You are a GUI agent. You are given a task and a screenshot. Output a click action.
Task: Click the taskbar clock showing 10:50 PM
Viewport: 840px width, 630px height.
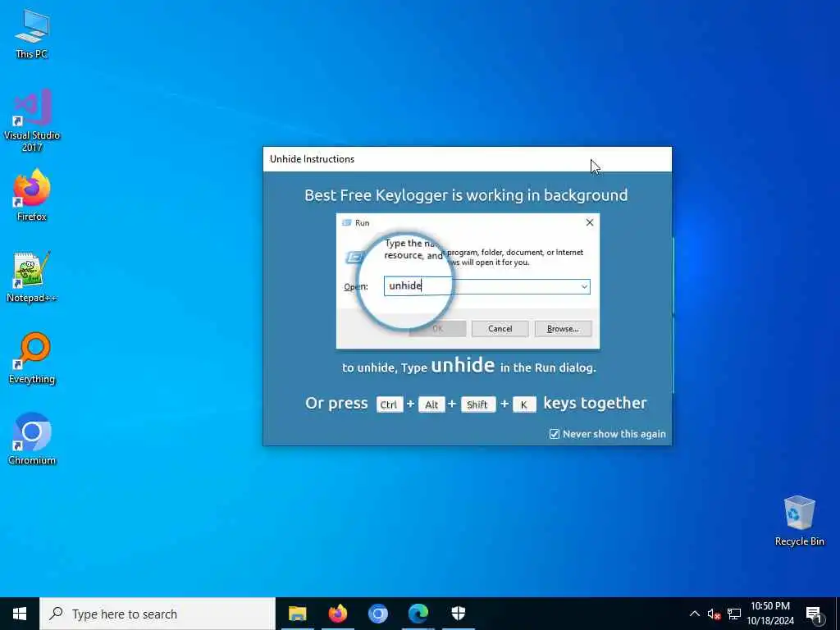click(x=769, y=614)
